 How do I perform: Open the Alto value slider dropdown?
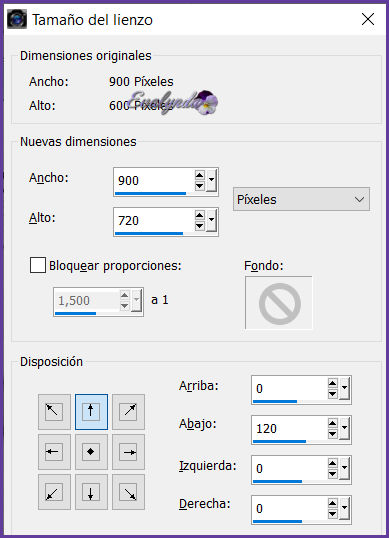[x=211, y=220]
